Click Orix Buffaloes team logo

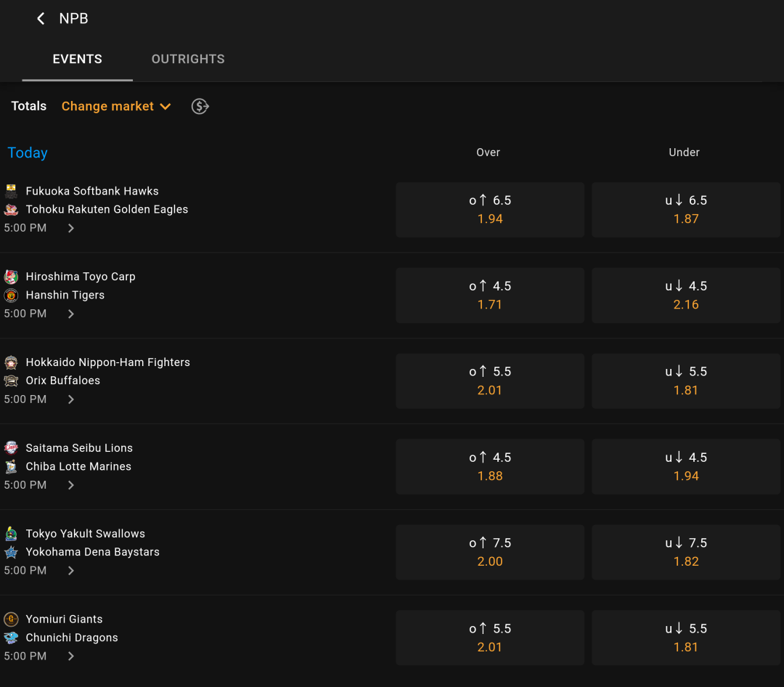[11, 381]
